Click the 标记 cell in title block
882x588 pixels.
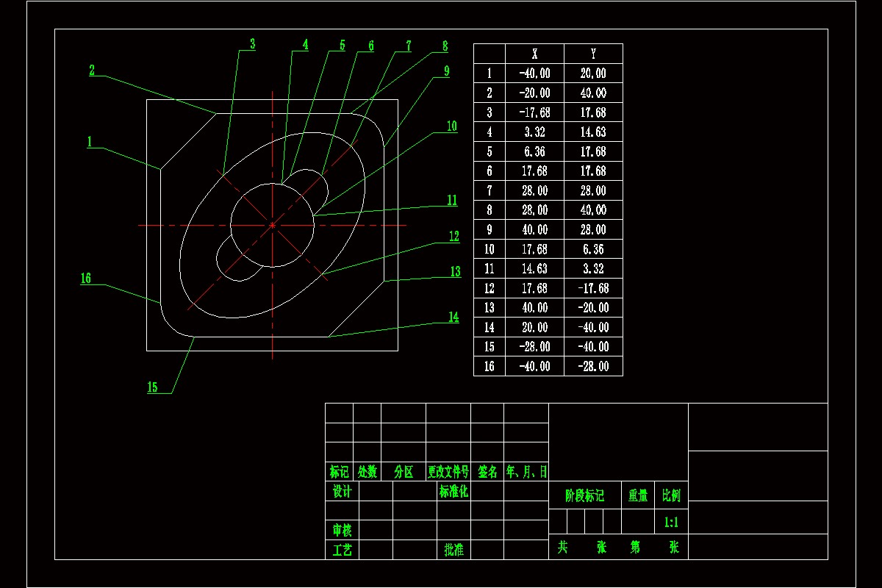[340, 472]
